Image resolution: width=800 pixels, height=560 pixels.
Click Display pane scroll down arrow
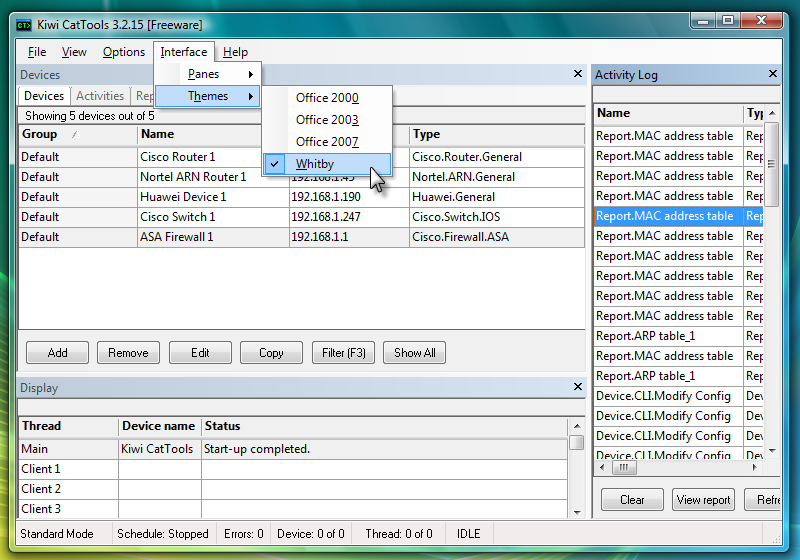coord(577,512)
